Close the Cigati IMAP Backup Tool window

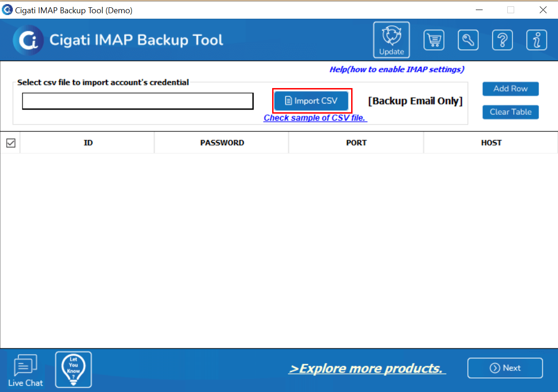click(x=543, y=10)
